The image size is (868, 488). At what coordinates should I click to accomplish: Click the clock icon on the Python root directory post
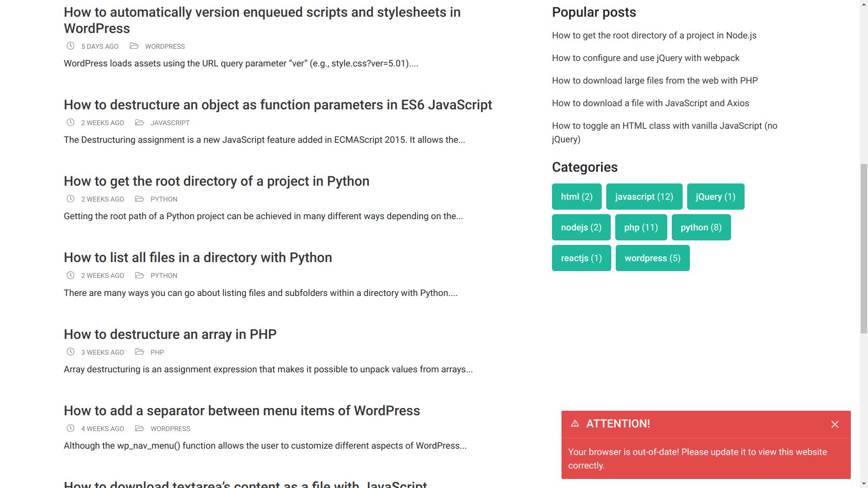pos(70,199)
